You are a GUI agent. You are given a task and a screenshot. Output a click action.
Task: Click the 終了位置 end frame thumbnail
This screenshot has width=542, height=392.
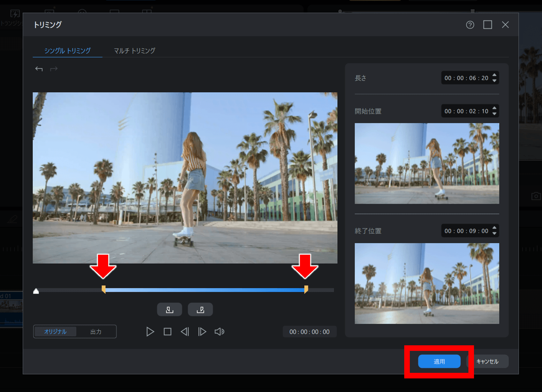point(427,283)
